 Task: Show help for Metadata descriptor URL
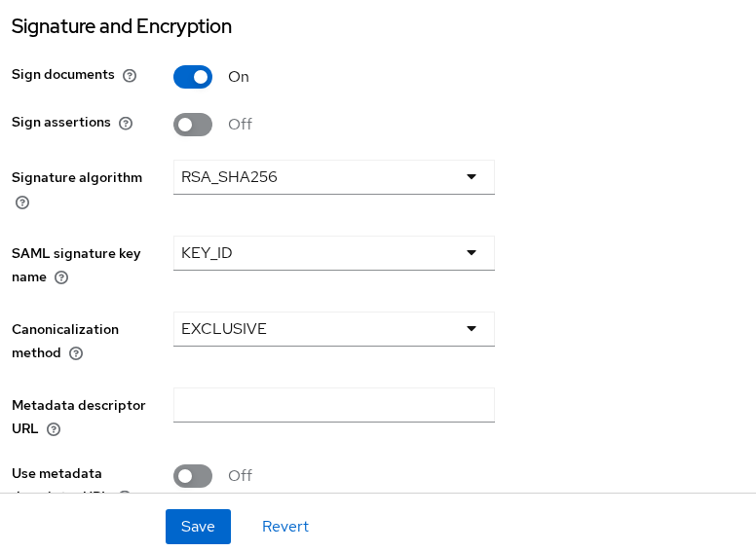click(54, 429)
